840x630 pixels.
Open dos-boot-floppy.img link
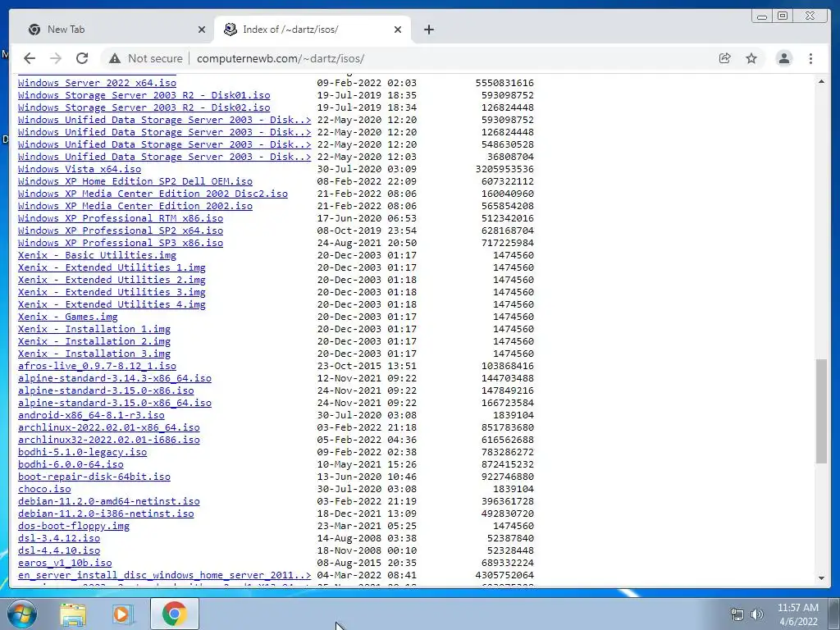73,527
